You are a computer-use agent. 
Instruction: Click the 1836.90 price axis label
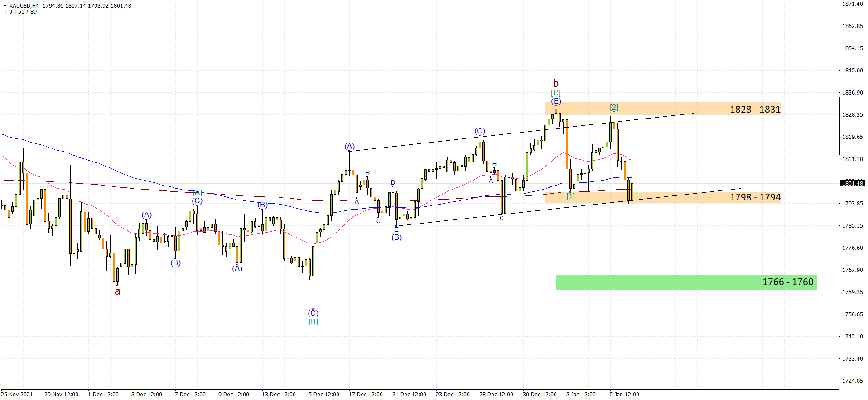point(852,93)
